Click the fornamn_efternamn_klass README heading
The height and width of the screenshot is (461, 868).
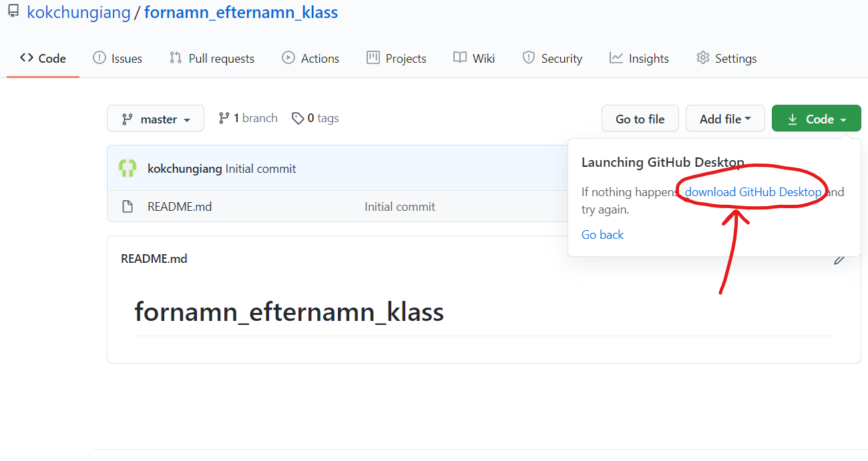click(x=289, y=312)
